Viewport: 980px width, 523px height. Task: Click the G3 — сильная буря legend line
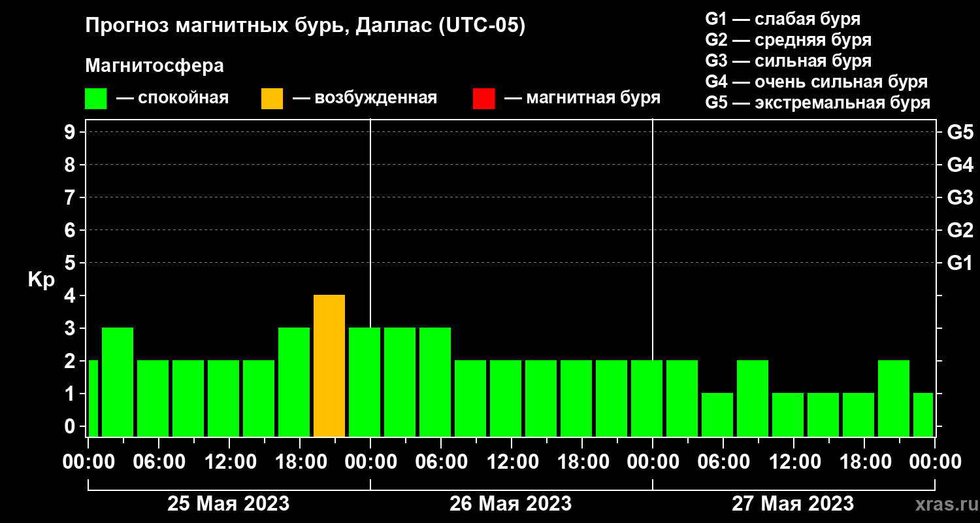pyautogui.click(x=789, y=61)
